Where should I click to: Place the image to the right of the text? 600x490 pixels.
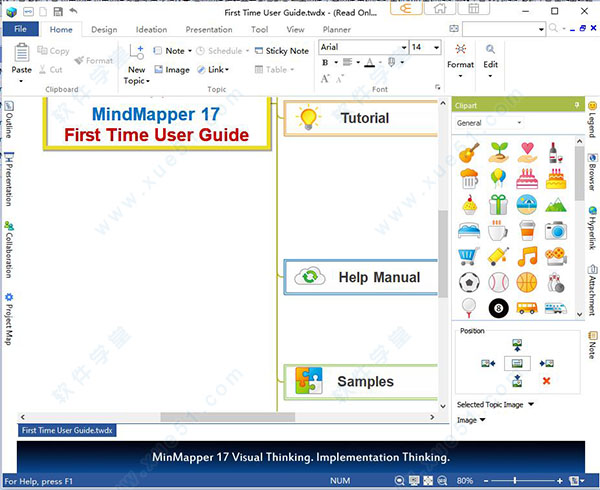coord(546,363)
